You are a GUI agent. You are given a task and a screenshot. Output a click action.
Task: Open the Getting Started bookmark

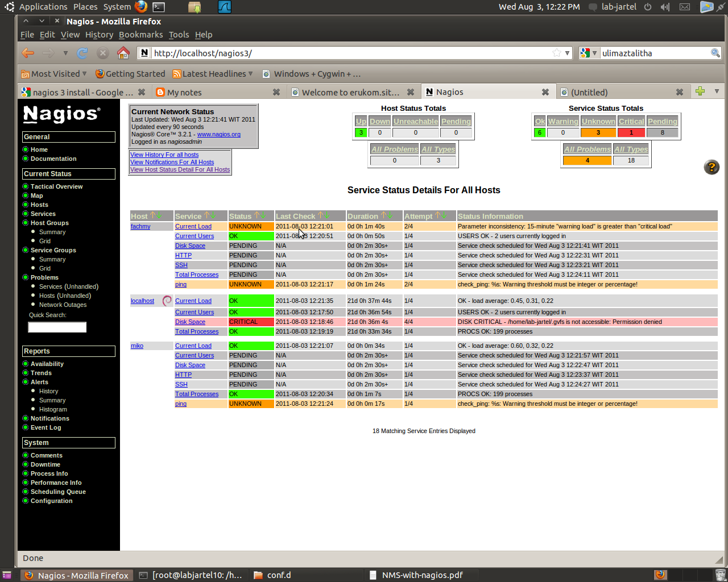tap(130, 74)
